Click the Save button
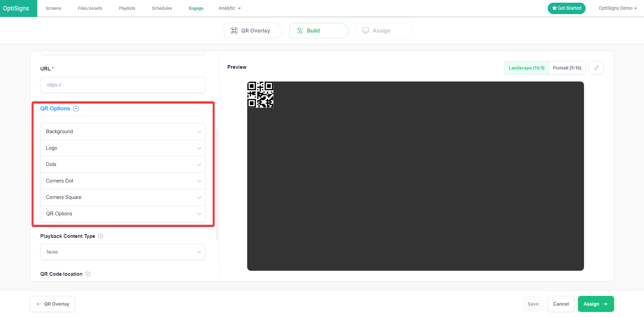 pos(533,304)
